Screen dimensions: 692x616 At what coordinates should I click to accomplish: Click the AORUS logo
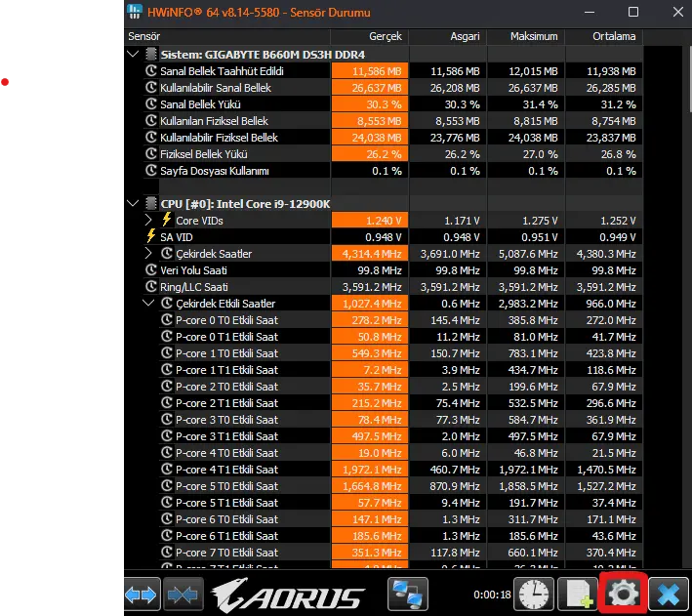[288, 595]
